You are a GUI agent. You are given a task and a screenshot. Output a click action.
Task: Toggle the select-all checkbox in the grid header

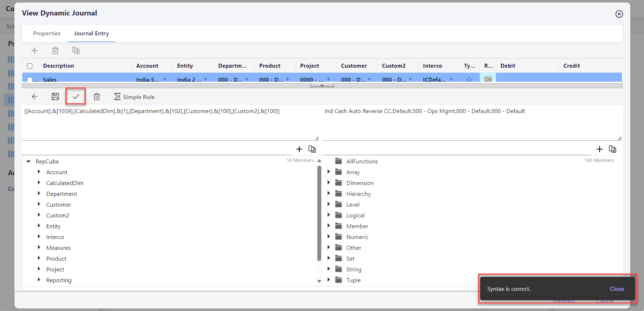pos(30,66)
